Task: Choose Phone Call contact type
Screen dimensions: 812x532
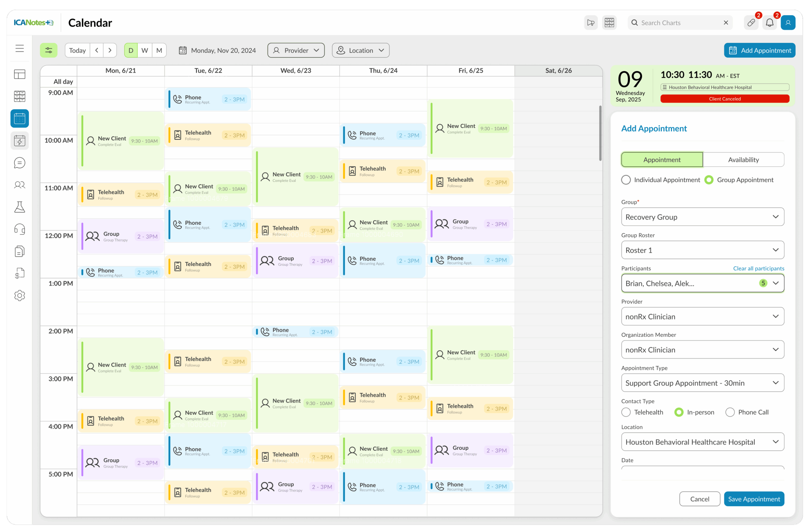Action: pos(730,412)
